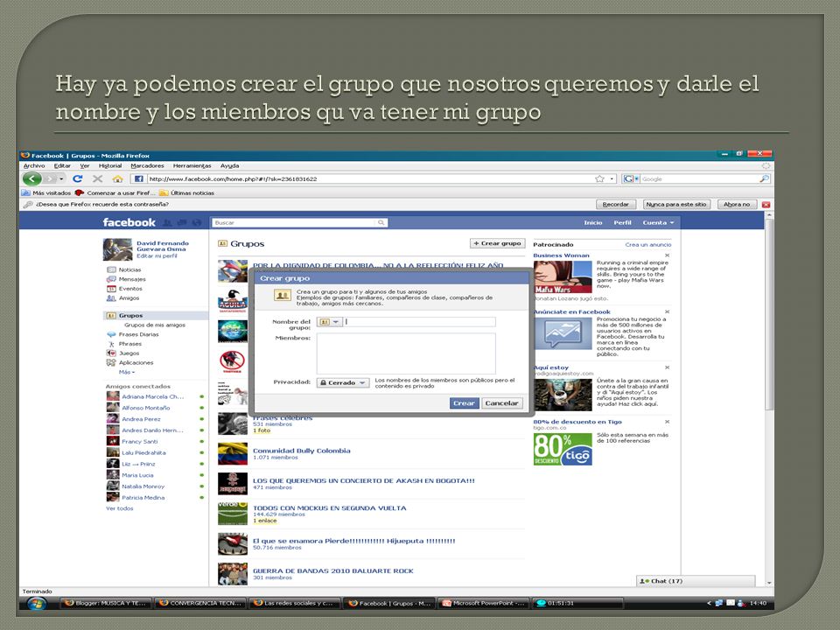This screenshot has width=840, height=630.
Task: Click Facebook messages icon in header
Action: pos(182,223)
